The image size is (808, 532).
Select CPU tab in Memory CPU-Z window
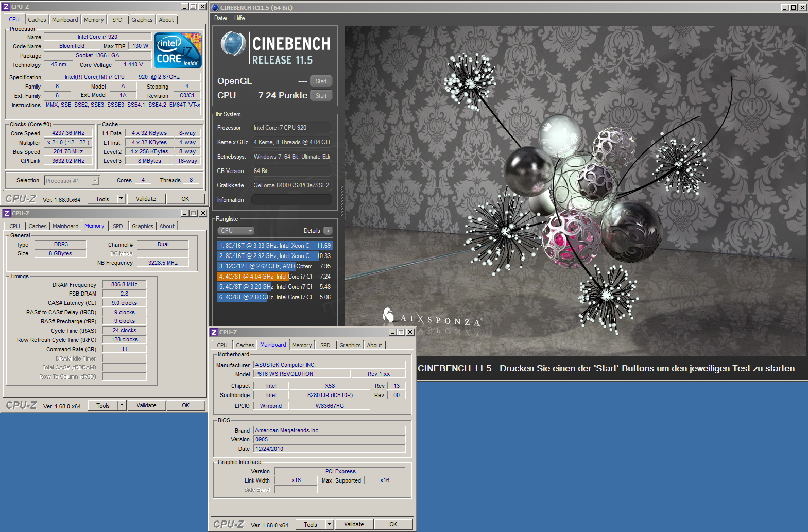15,226
